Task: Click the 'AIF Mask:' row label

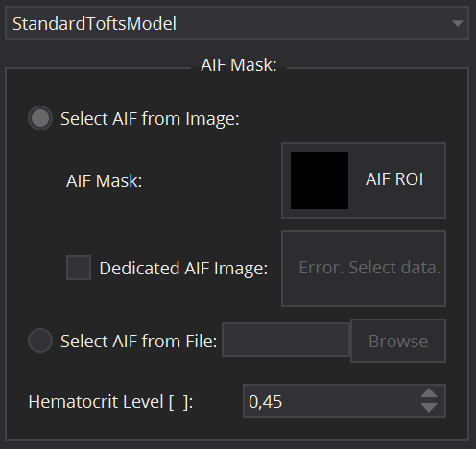Action: tap(105, 181)
